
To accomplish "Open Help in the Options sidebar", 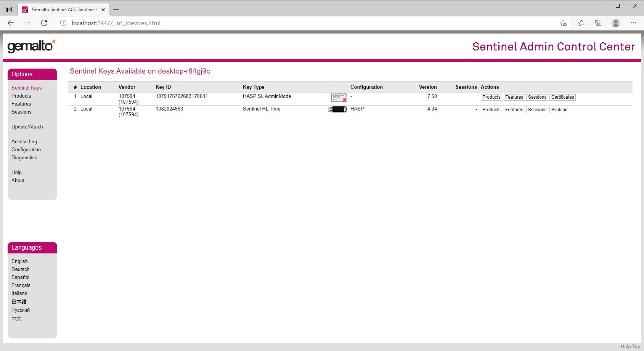I will (x=16, y=172).
